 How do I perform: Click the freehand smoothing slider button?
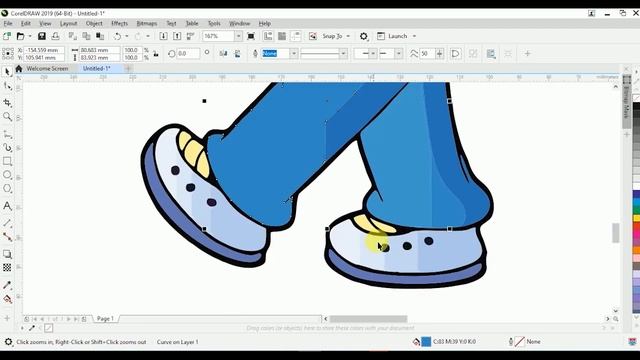point(439,53)
